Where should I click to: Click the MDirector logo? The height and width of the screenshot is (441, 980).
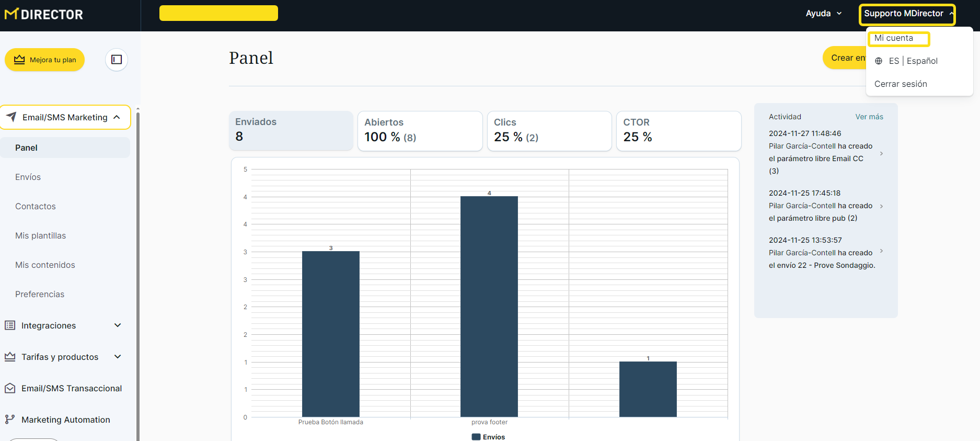coord(44,14)
